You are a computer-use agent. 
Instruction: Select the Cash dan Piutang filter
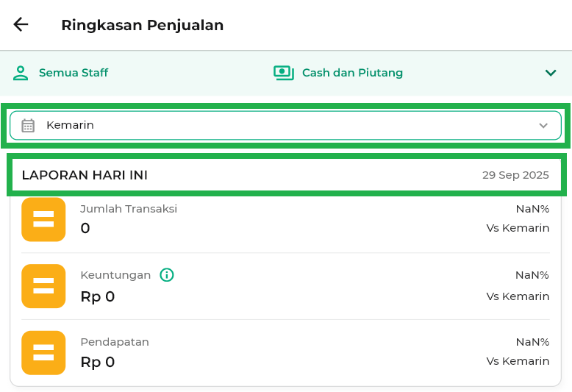352,73
